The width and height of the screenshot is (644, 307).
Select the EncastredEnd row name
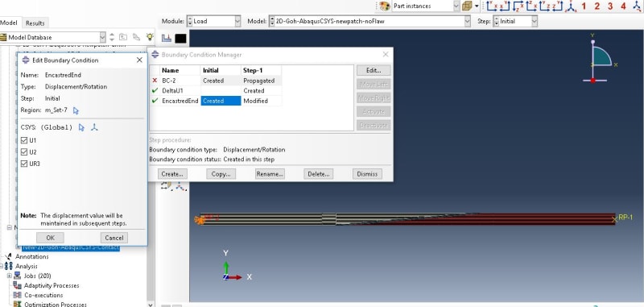(180, 101)
